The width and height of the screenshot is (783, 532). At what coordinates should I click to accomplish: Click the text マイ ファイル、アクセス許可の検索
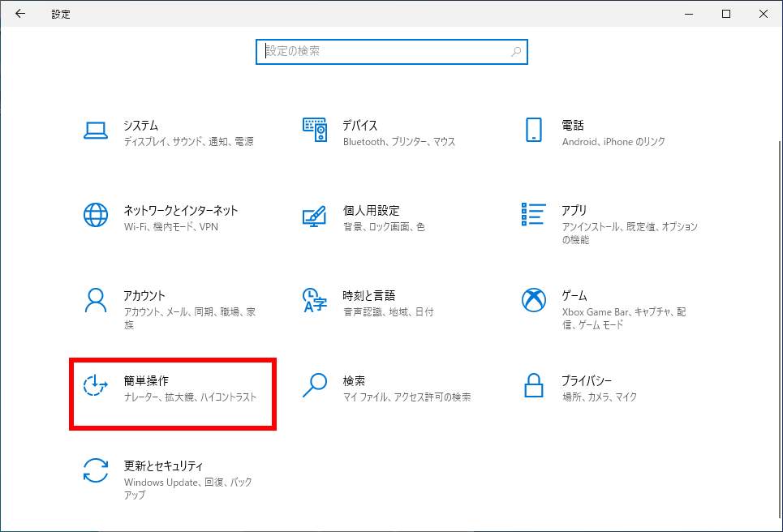point(407,397)
